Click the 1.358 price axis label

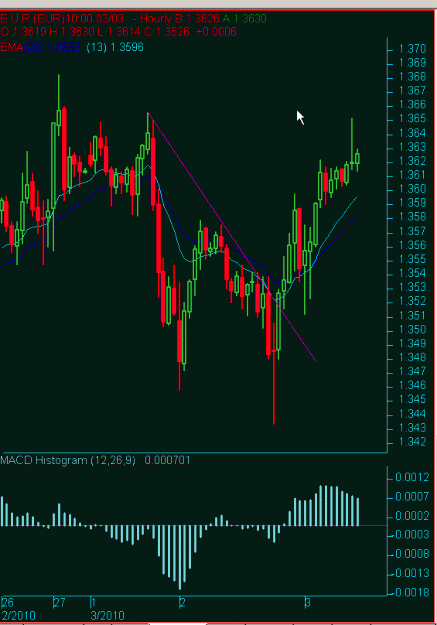(413, 217)
